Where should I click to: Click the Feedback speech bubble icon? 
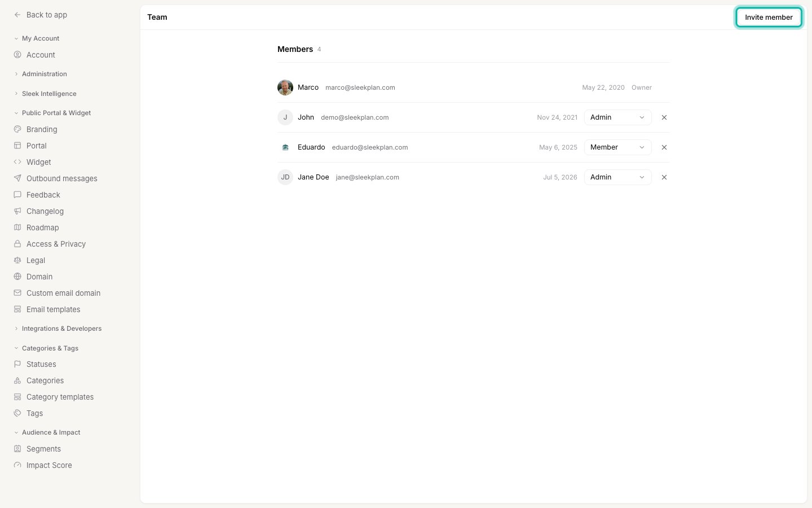pyautogui.click(x=17, y=195)
